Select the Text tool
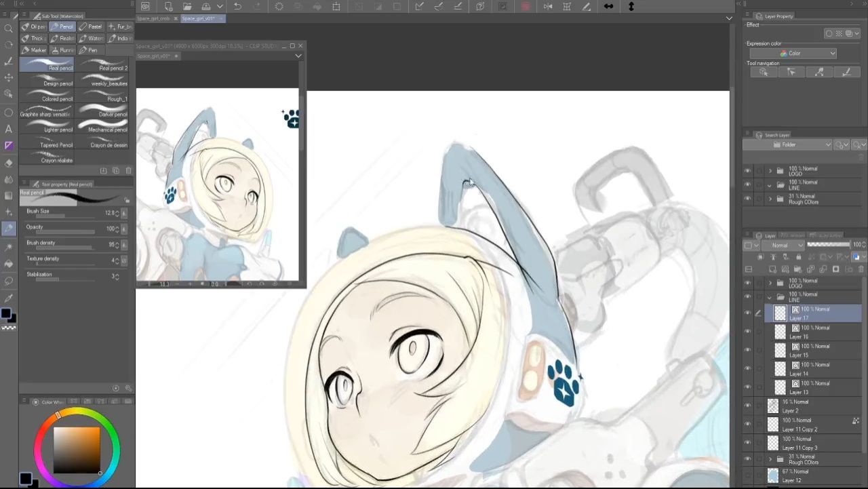The height and width of the screenshot is (489, 868). (9, 129)
